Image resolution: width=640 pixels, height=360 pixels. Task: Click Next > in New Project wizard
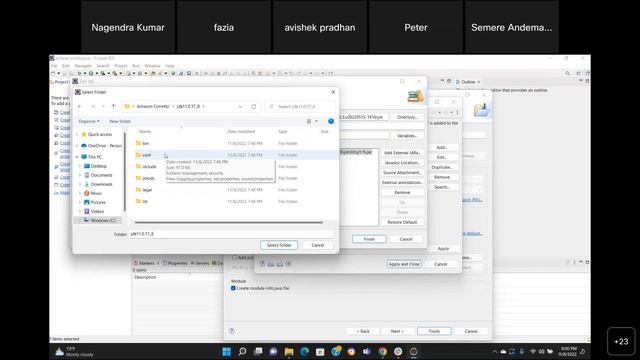click(397, 331)
